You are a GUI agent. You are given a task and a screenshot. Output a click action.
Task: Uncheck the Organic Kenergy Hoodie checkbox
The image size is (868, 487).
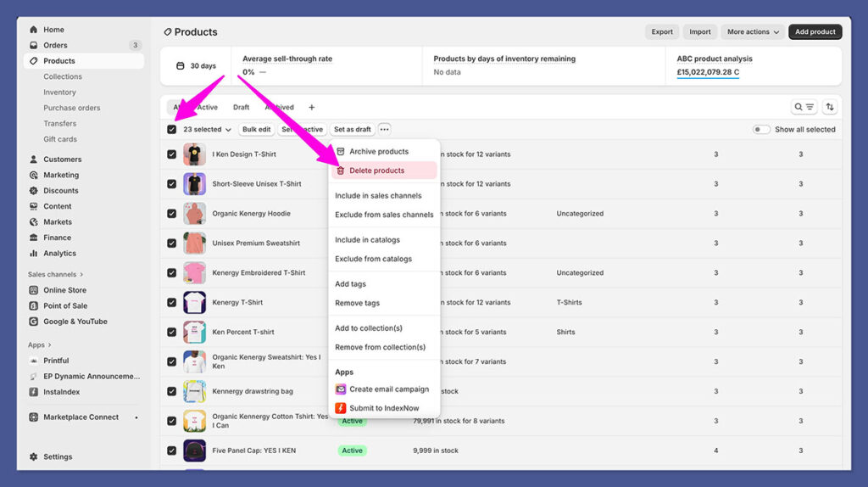coord(172,214)
